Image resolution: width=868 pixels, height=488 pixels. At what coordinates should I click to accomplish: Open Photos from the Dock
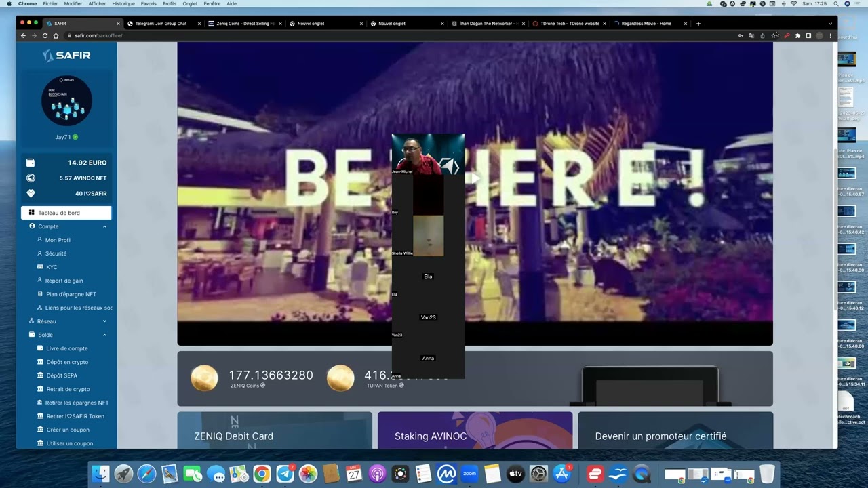click(308, 474)
